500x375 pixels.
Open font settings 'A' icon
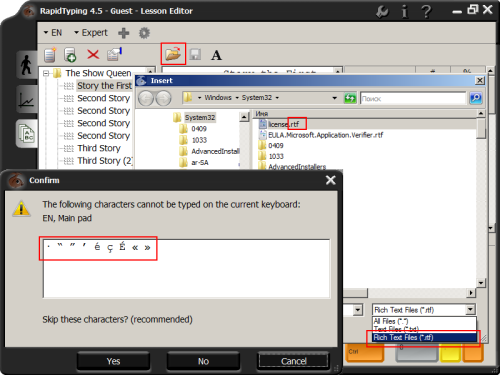click(x=216, y=55)
